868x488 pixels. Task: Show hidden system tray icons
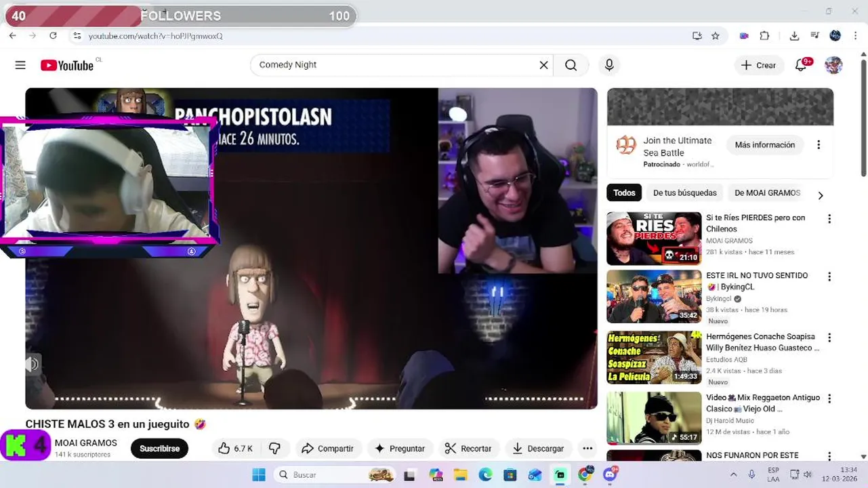[733, 474]
